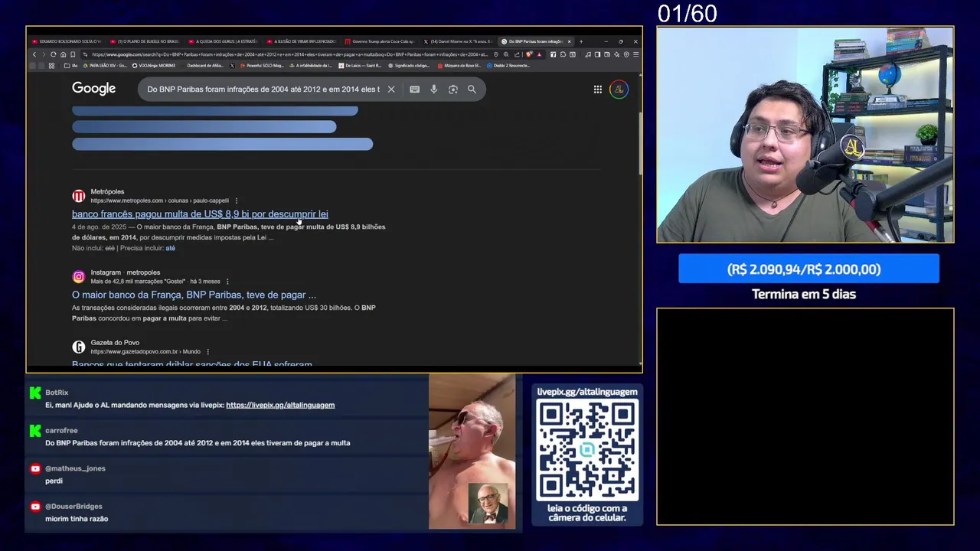Click the chat message 'miorim tinha razão'

tap(77, 519)
